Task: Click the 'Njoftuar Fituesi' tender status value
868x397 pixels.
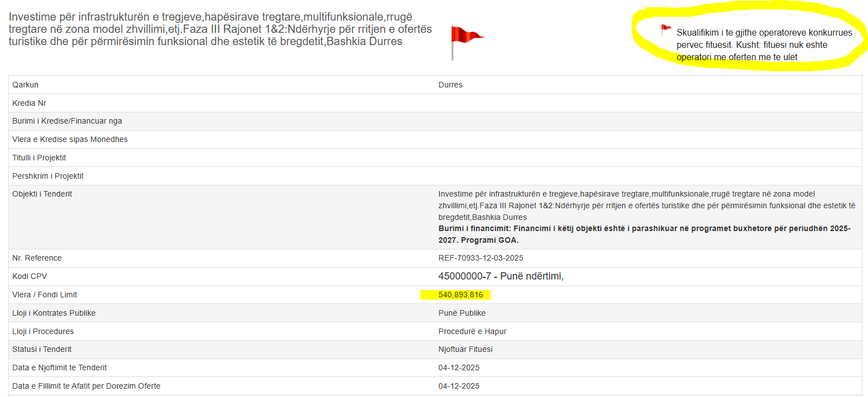Action: tap(465, 349)
